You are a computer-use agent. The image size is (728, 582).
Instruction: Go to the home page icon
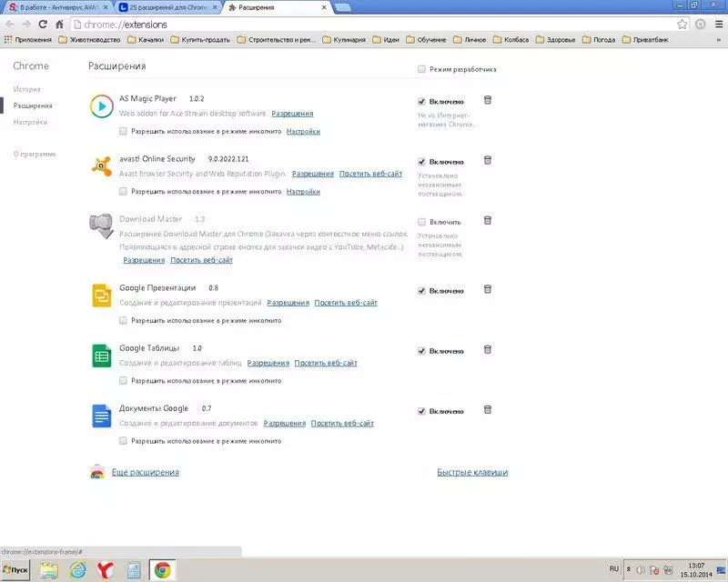point(59,25)
